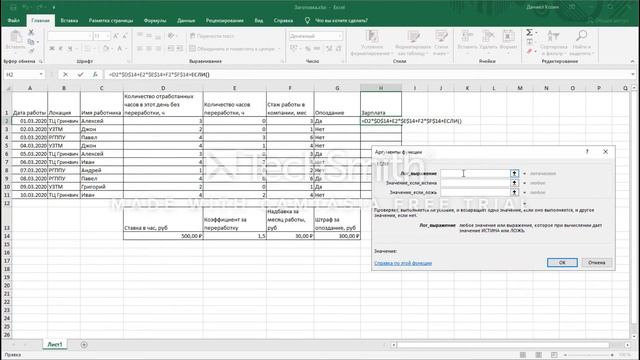Switch to the Data (Данные) tab

click(186, 20)
